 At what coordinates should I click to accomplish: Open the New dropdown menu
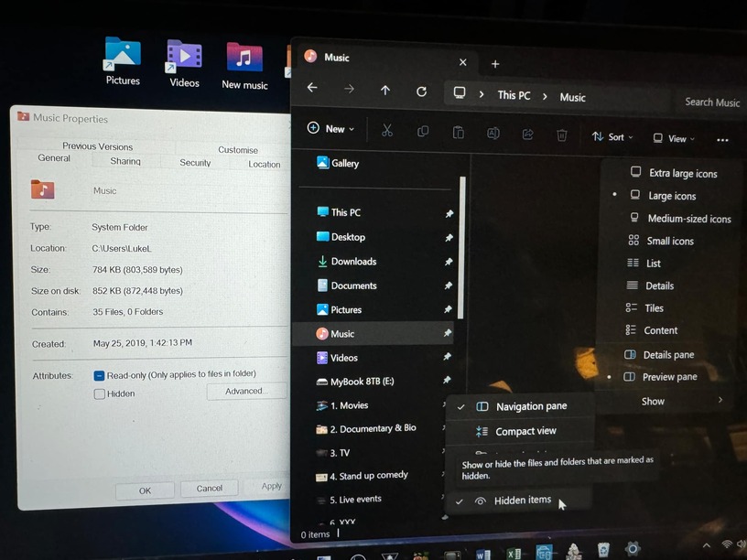tap(331, 129)
